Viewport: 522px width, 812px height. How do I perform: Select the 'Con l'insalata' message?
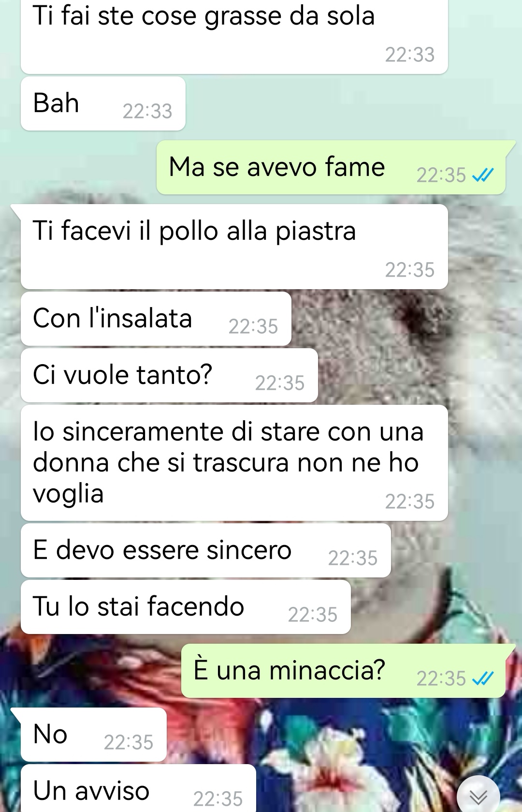pos(156,319)
